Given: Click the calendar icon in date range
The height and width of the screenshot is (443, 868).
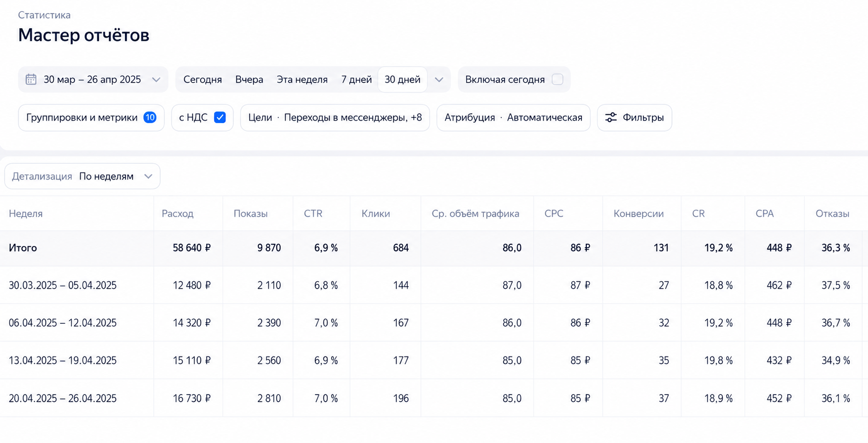Looking at the screenshot, I should click(31, 80).
